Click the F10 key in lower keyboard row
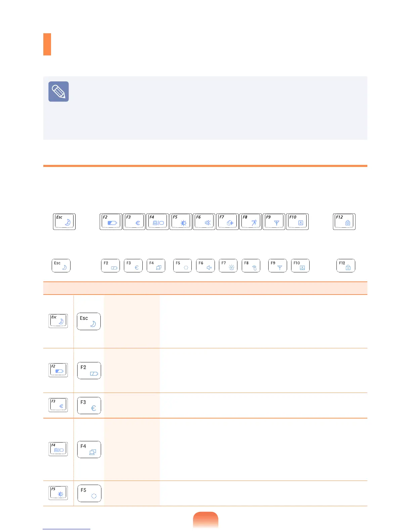This screenshot has width=411, height=532. (300, 266)
